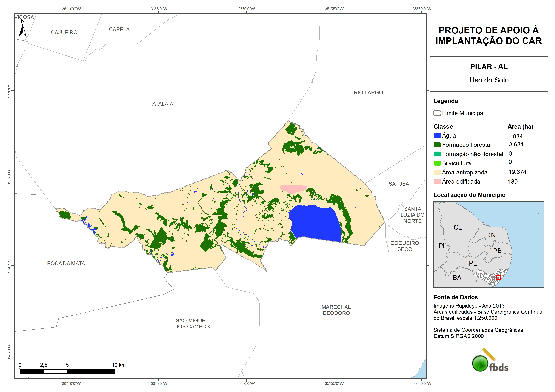Click the Área edificada pink legend swatch
The width and height of the screenshot is (555, 392).
click(x=437, y=181)
